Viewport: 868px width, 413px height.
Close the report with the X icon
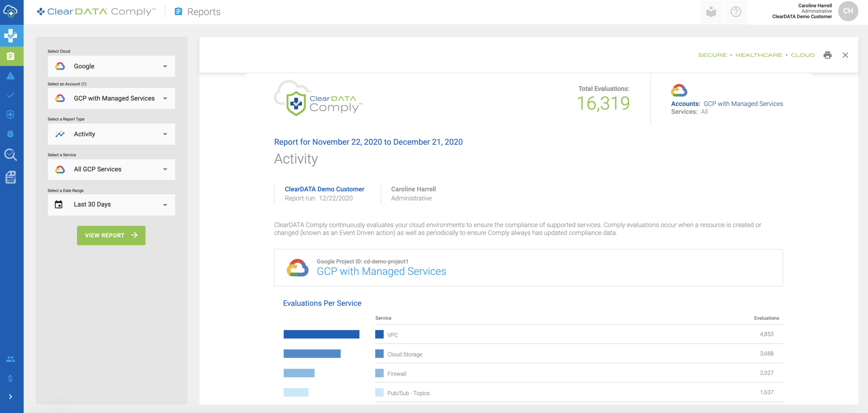(x=845, y=55)
